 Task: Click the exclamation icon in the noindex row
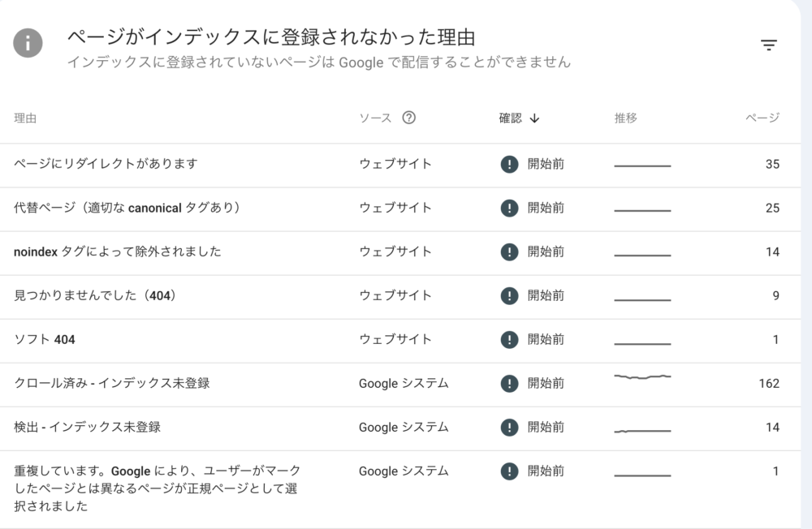[510, 252]
